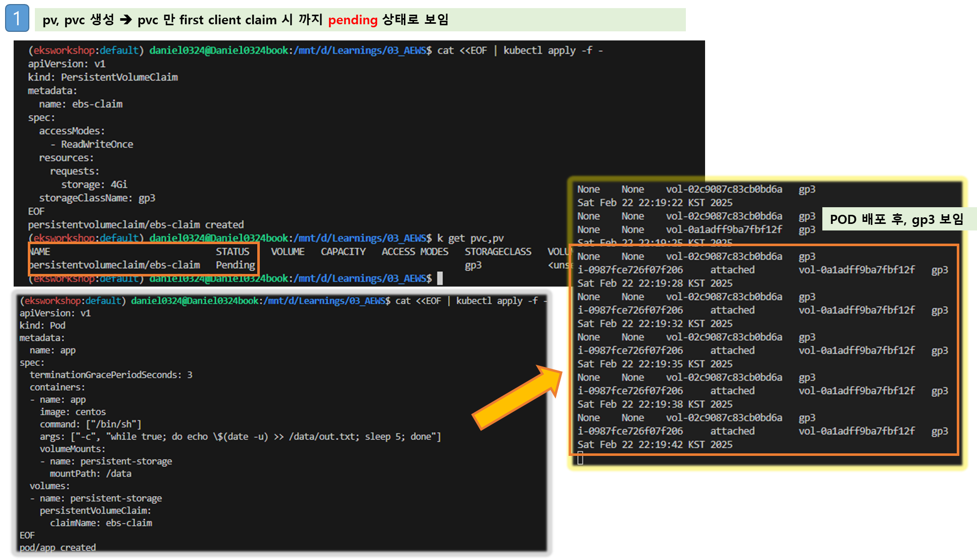This screenshot has width=977, height=560.
Task: Click the 'POD 배포 후, gp3 보임' label
Action: click(896, 219)
